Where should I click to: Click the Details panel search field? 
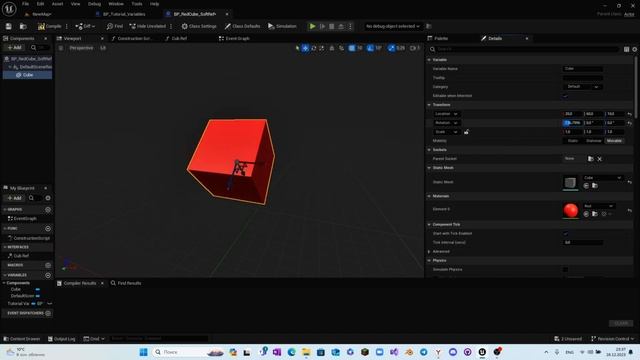527,49
